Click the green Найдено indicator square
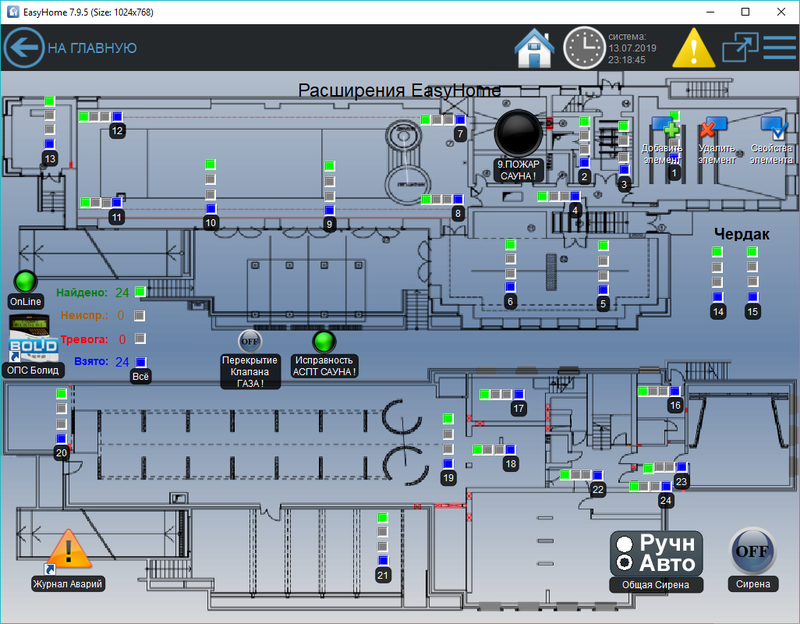 coord(141,292)
